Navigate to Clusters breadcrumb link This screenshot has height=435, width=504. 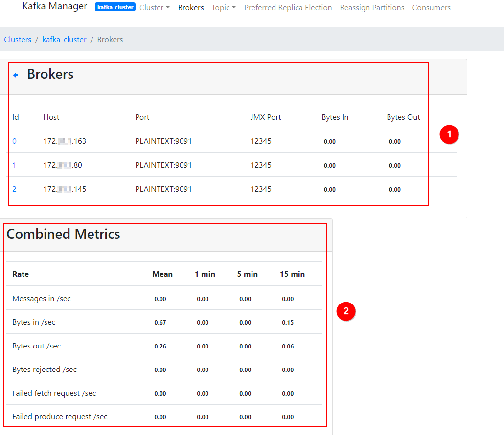pyautogui.click(x=18, y=40)
